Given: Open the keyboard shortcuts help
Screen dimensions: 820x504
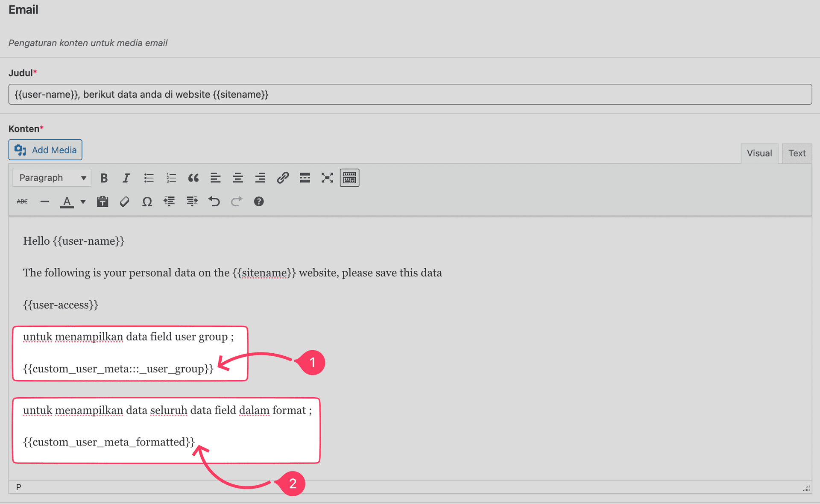Looking at the screenshot, I should pyautogui.click(x=259, y=201).
